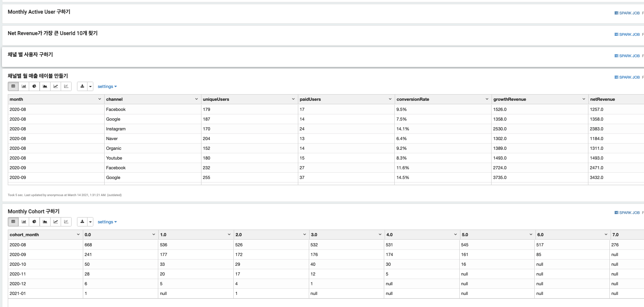Switch 채널별 월 매출 result to bar chart
This screenshot has height=307, width=644.
24,86
